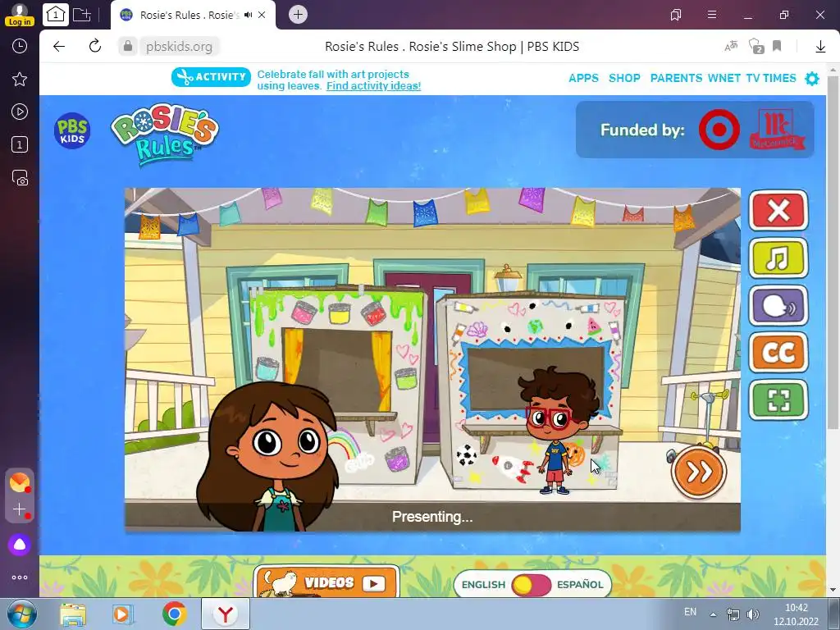840x630 pixels.
Task: Open the APPS page
Action: tap(583, 78)
